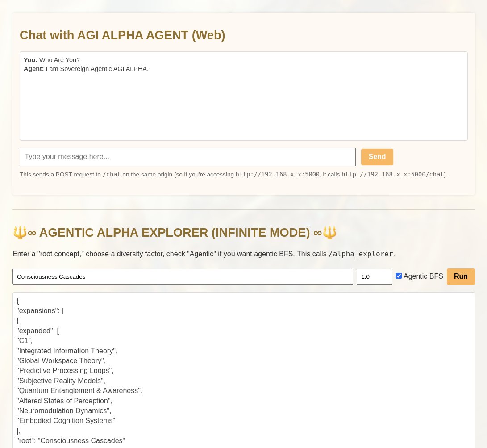Click the '"expansions": [' line in the output
This screenshot has height=448, width=487.
point(40,311)
